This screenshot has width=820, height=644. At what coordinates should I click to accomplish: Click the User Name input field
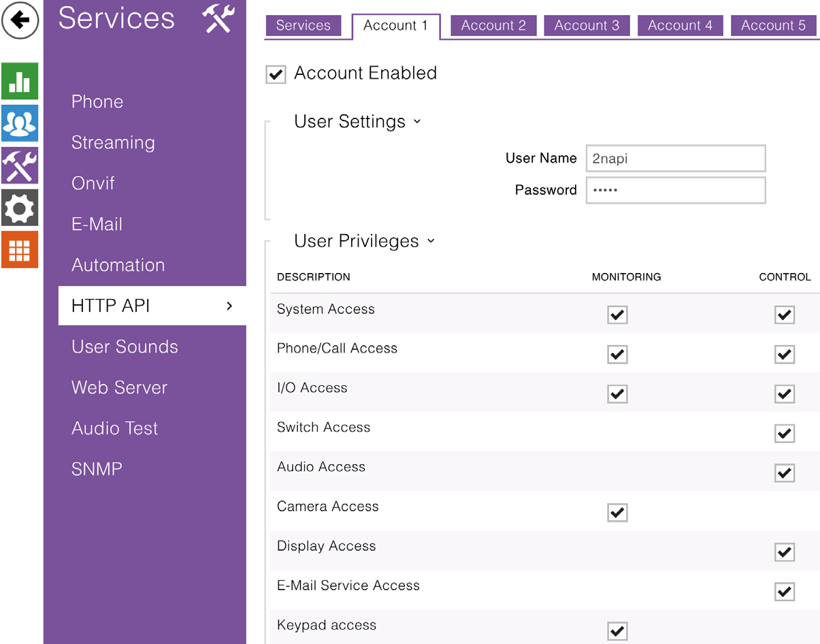click(675, 159)
